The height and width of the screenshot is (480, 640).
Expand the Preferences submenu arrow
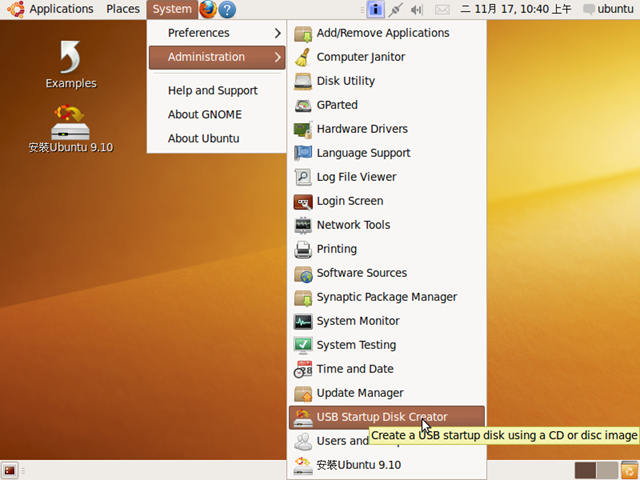(278, 33)
